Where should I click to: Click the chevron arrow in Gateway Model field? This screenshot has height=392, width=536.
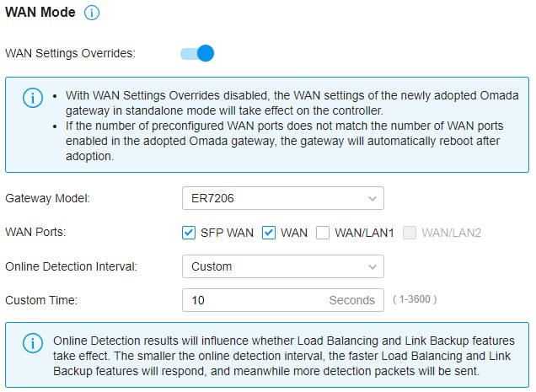pyautogui.click(x=373, y=198)
